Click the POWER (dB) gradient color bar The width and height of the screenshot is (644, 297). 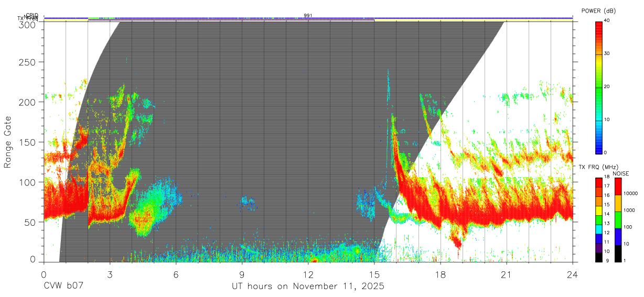[599, 87]
